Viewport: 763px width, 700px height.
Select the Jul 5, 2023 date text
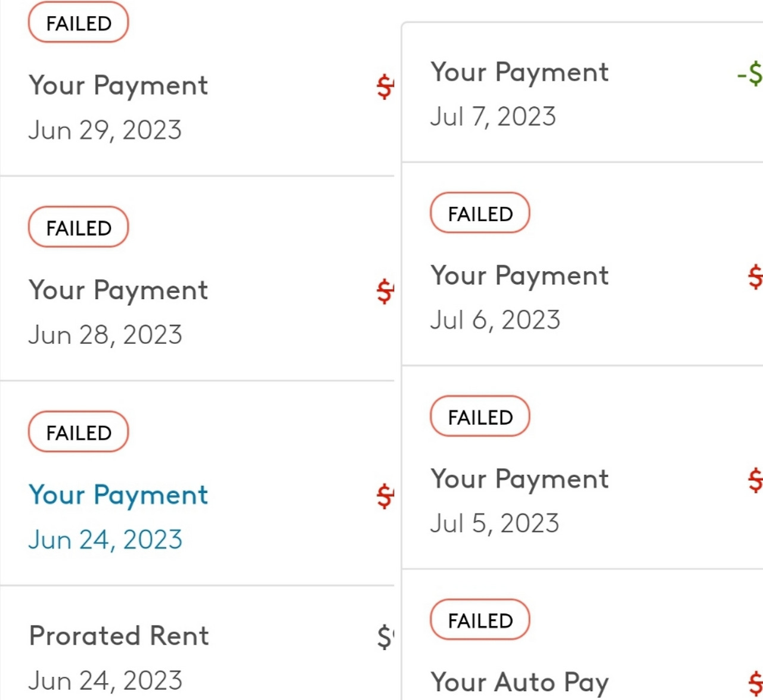point(494,523)
